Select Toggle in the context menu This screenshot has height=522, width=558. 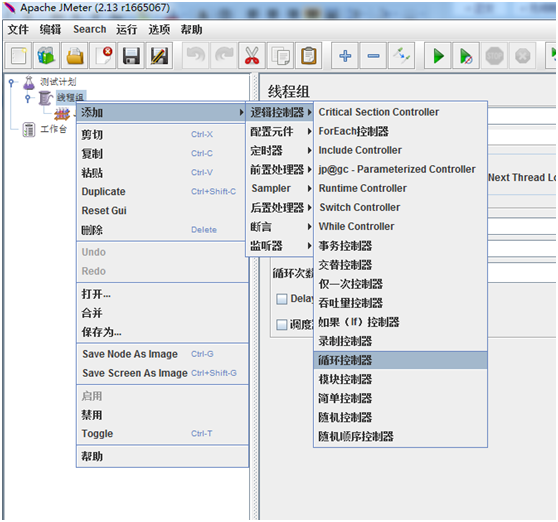[162, 434]
